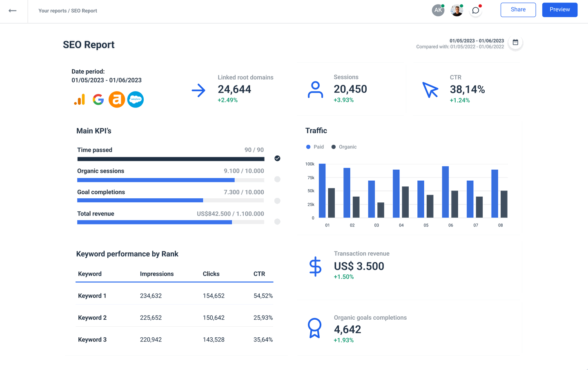
Task: Select the Google Analytics integration icon
Action: point(79,99)
